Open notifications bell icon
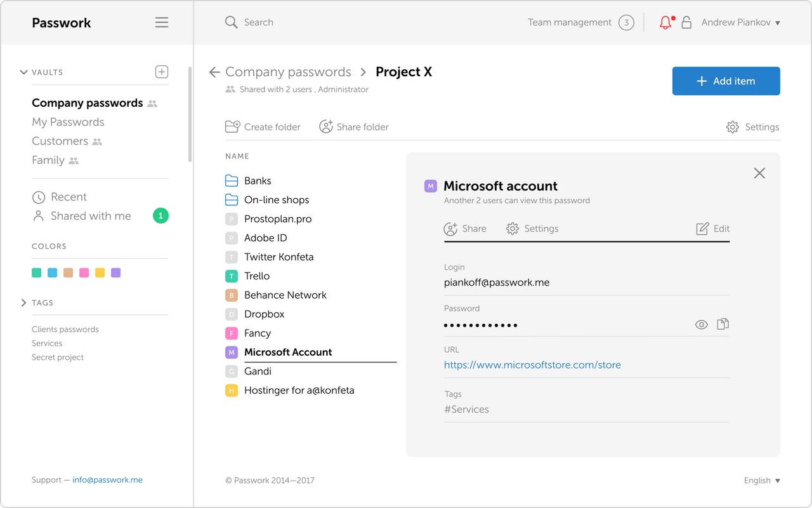This screenshot has width=812, height=508. tap(665, 23)
